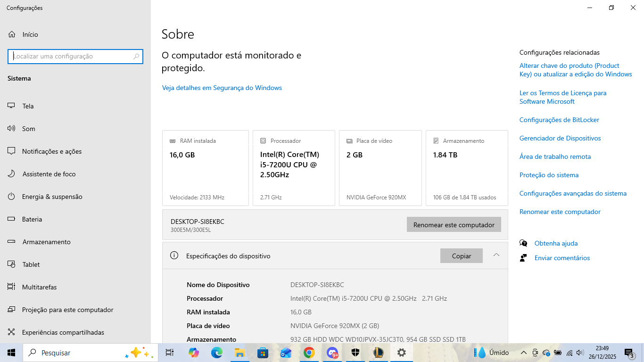The height and width of the screenshot is (362, 644).
Task: Open the notification center icon
Action: point(629,353)
